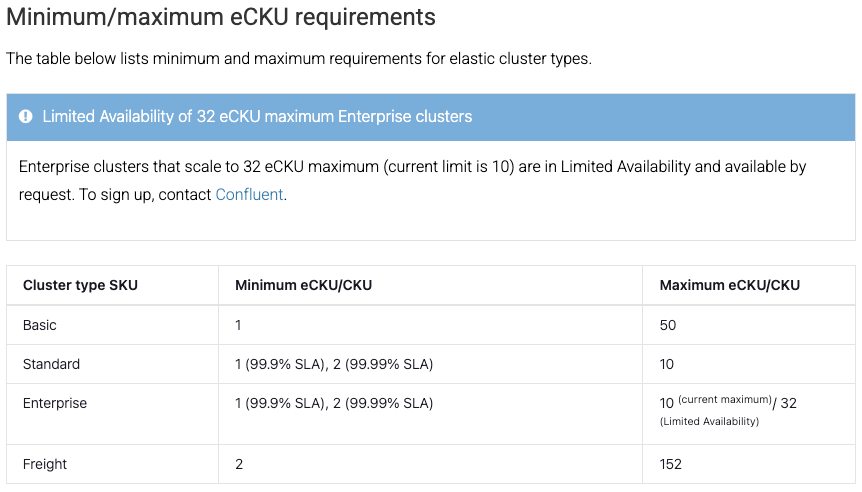Click the Enterprise Limited Availability footnote text
This screenshot has height=492, width=862.
coord(709,422)
